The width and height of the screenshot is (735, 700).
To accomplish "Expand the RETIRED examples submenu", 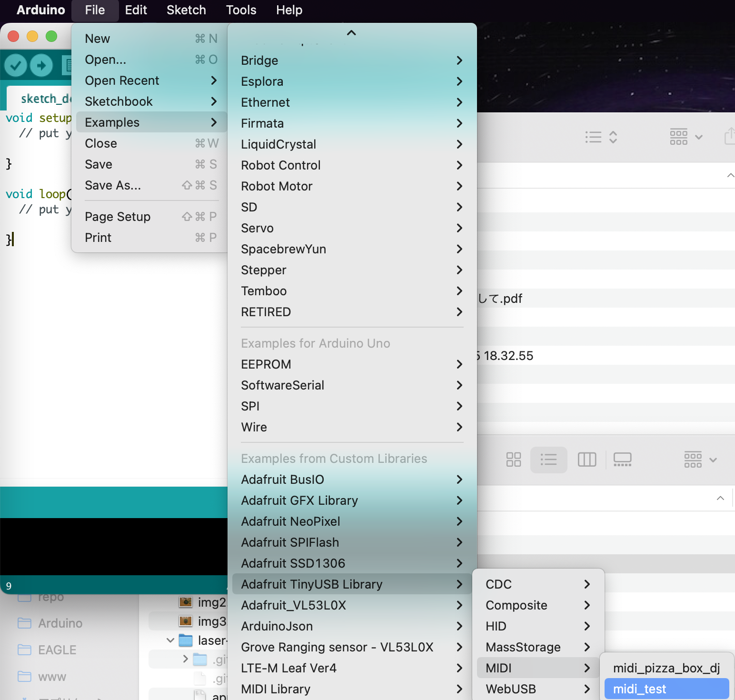I will tap(352, 312).
